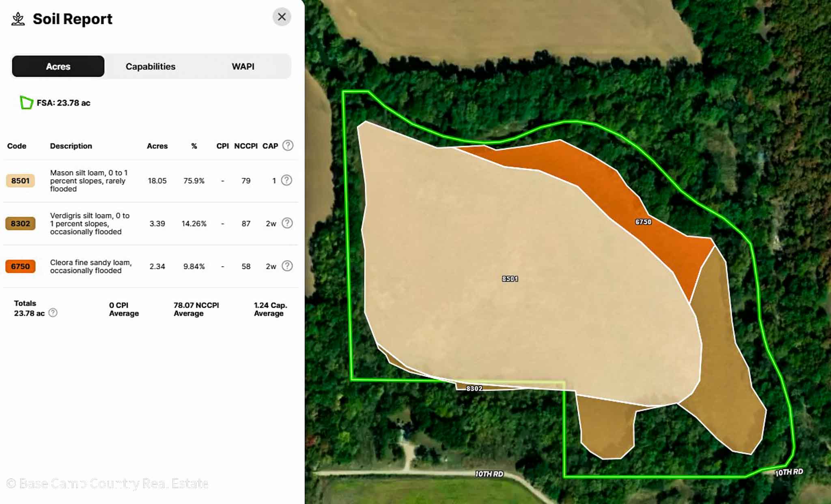Image resolution: width=831 pixels, height=504 pixels.
Task: Click the 6750 soil code swatch
Action: tap(20, 266)
